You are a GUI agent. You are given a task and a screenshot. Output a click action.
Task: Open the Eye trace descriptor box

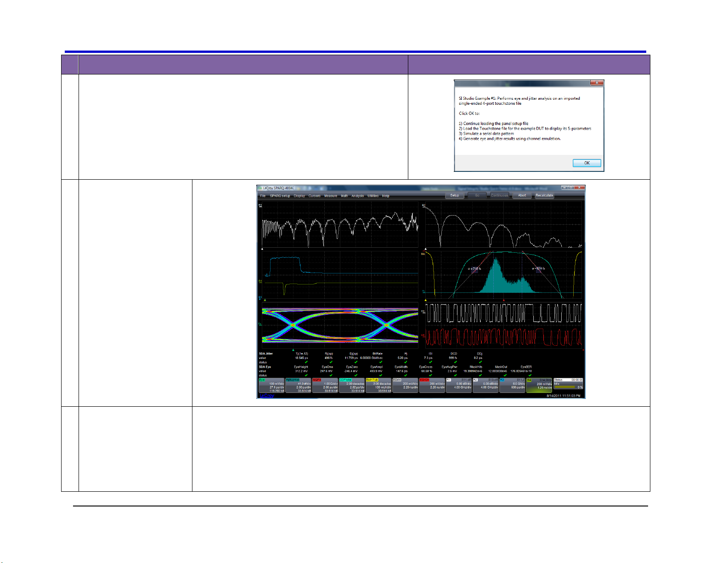[271, 386]
